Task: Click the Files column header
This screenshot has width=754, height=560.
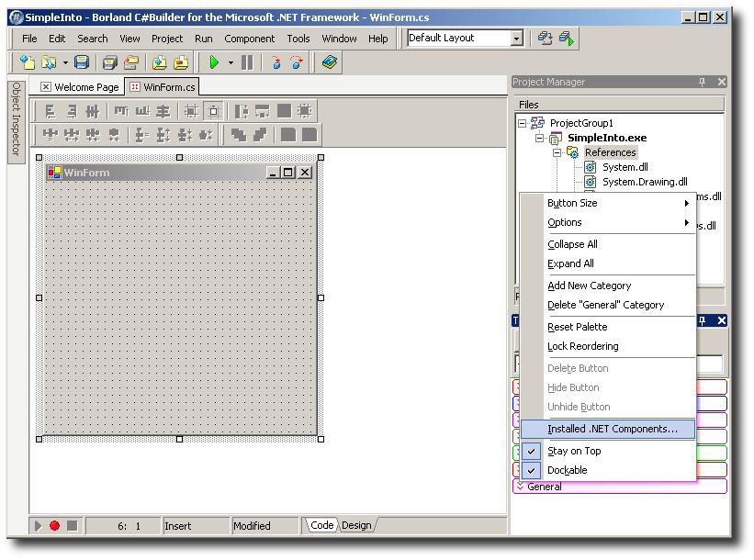Action: pyautogui.click(x=619, y=105)
